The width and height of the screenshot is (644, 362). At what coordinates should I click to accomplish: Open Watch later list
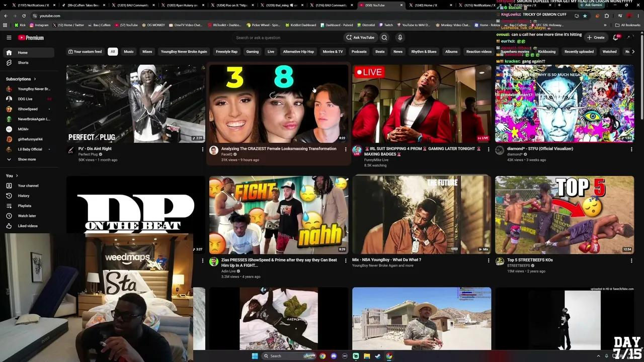click(29, 216)
